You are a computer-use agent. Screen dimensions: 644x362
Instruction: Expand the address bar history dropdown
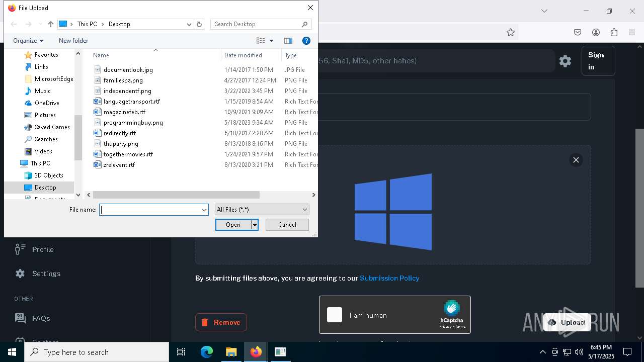pyautogui.click(x=189, y=24)
